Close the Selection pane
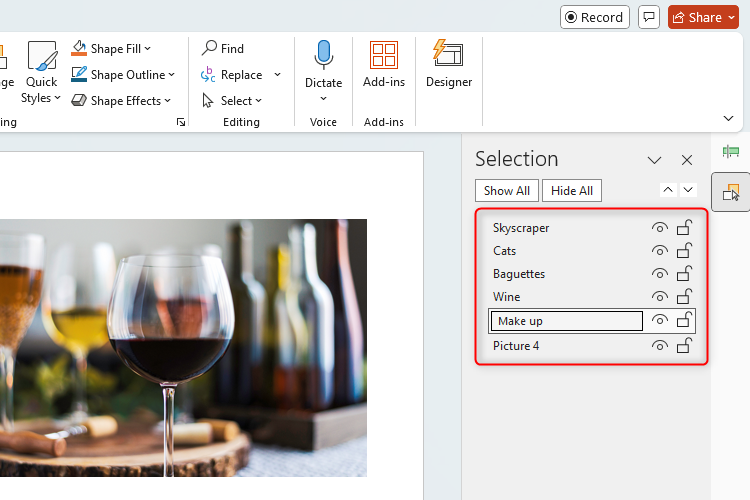 tap(687, 160)
